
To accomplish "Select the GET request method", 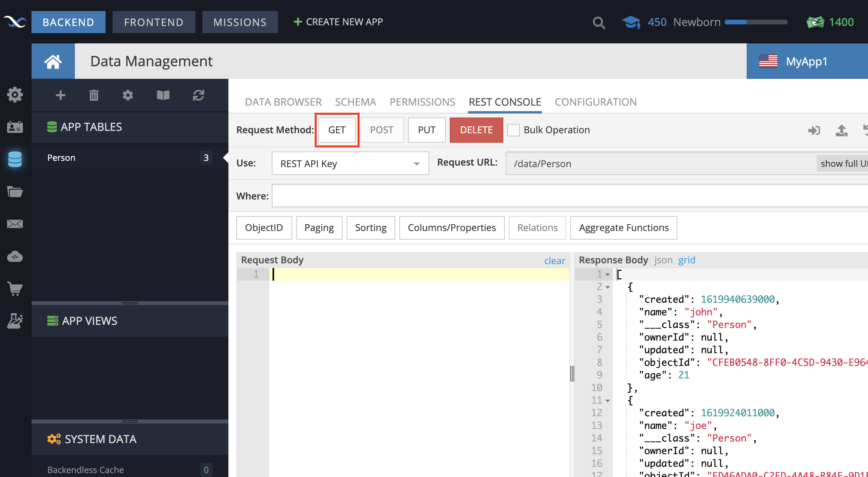I will pyautogui.click(x=337, y=130).
